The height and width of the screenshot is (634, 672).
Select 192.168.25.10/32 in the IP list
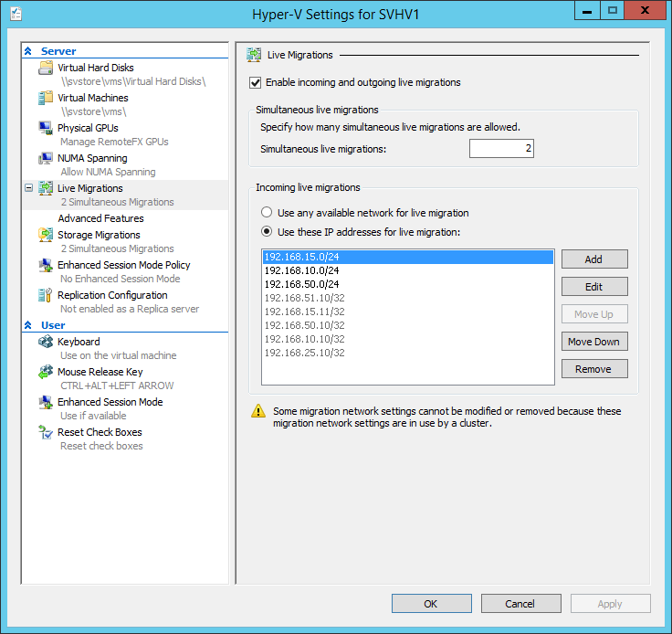pos(407,353)
